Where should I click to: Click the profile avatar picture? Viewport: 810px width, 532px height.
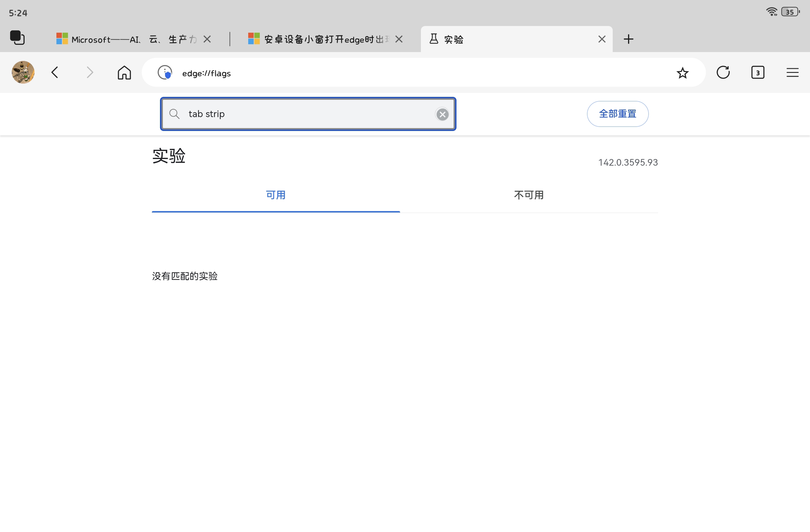click(x=23, y=73)
